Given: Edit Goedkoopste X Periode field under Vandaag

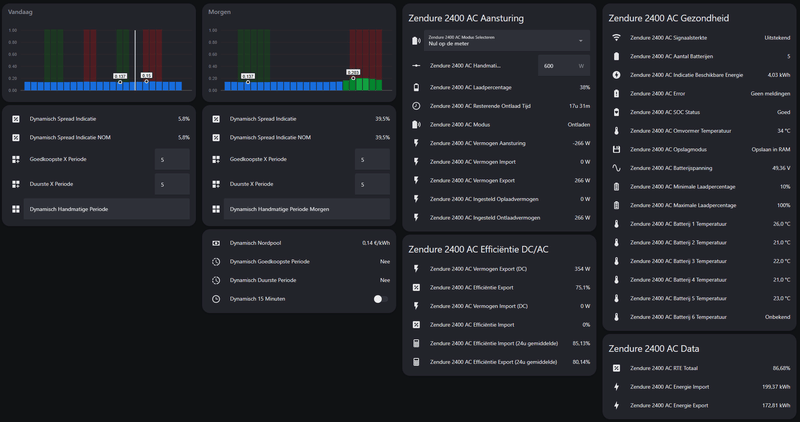Looking at the screenshot, I should tap(172, 160).
